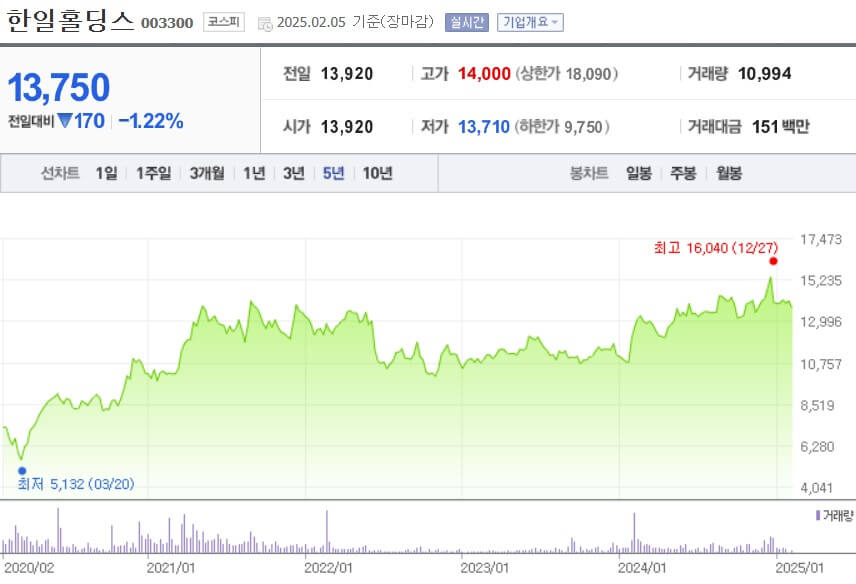Image resolution: width=856 pixels, height=584 pixels.
Task: Click the 전일 value 13,920
Action: point(347,74)
